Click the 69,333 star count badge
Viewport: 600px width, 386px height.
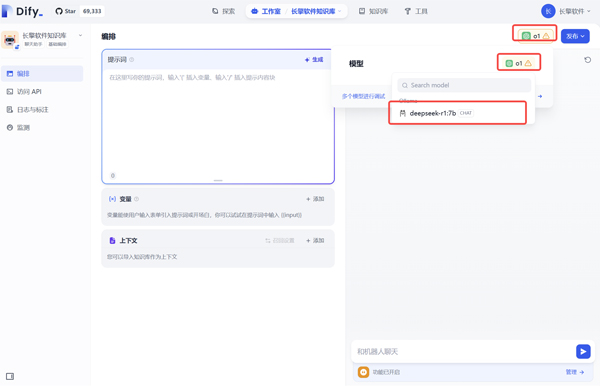92,11
